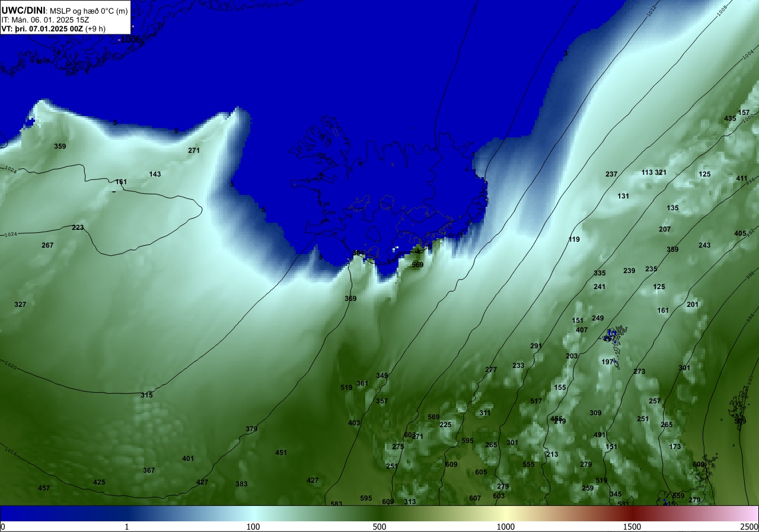The height and width of the screenshot is (532, 759).
Task: Click the map value 349
Action: coord(382,376)
